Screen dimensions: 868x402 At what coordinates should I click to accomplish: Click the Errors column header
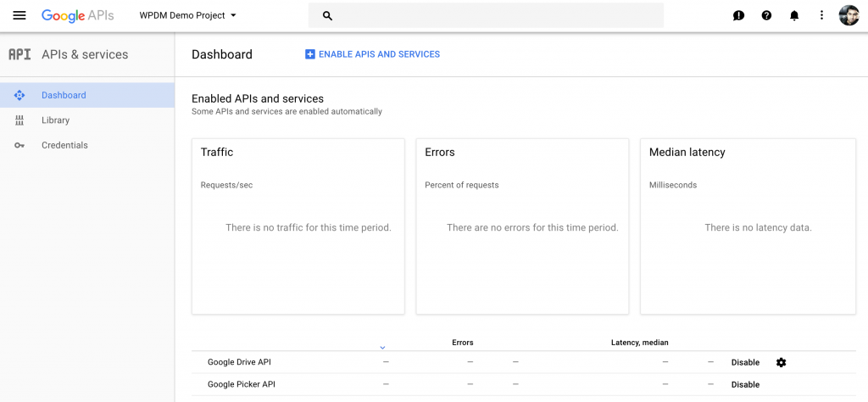coord(463,343)
